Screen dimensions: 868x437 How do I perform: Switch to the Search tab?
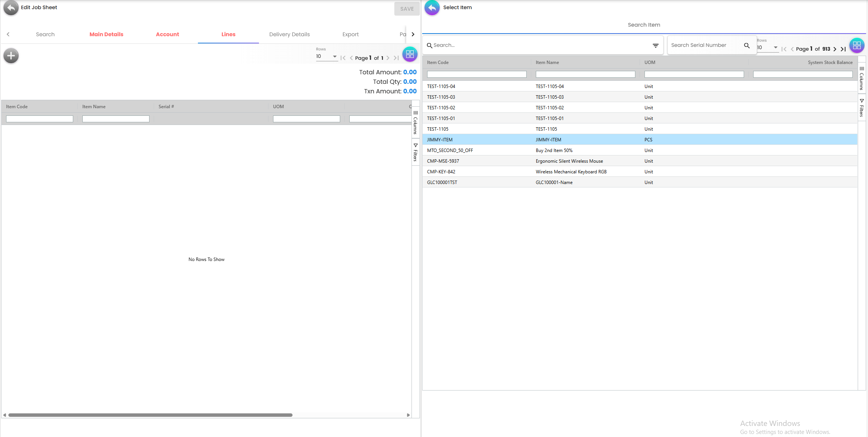point(45,34)
